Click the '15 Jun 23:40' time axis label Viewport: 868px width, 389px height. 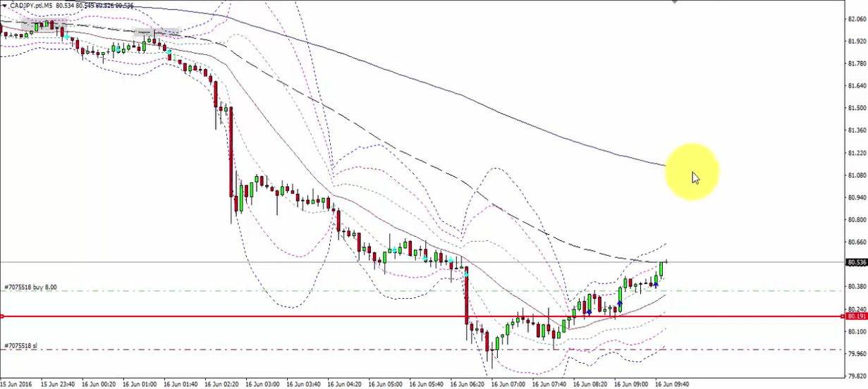[x=59, y=385]
